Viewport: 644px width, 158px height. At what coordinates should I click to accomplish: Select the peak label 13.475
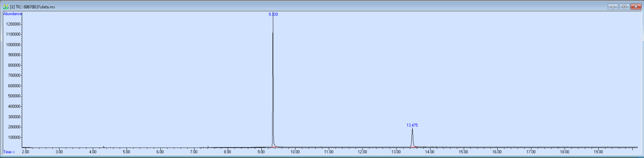click(412, 125)
